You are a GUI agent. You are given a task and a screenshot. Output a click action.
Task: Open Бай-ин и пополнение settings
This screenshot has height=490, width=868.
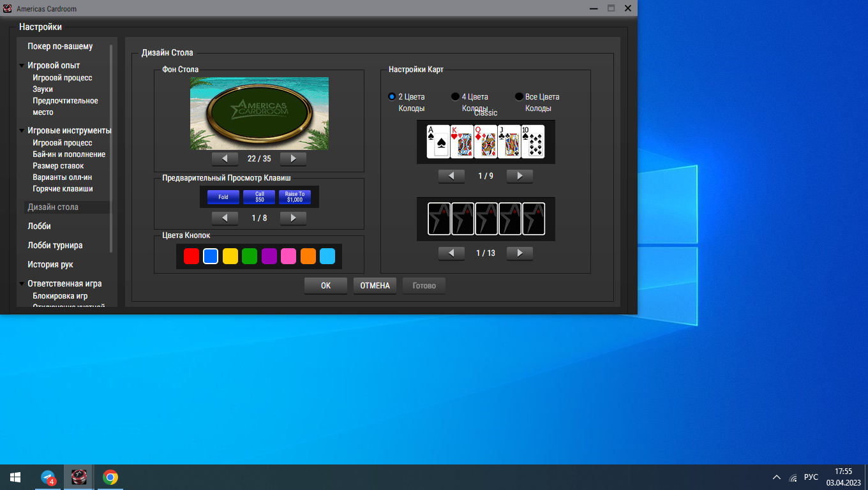pyautogui.click(x=69, y=154)
